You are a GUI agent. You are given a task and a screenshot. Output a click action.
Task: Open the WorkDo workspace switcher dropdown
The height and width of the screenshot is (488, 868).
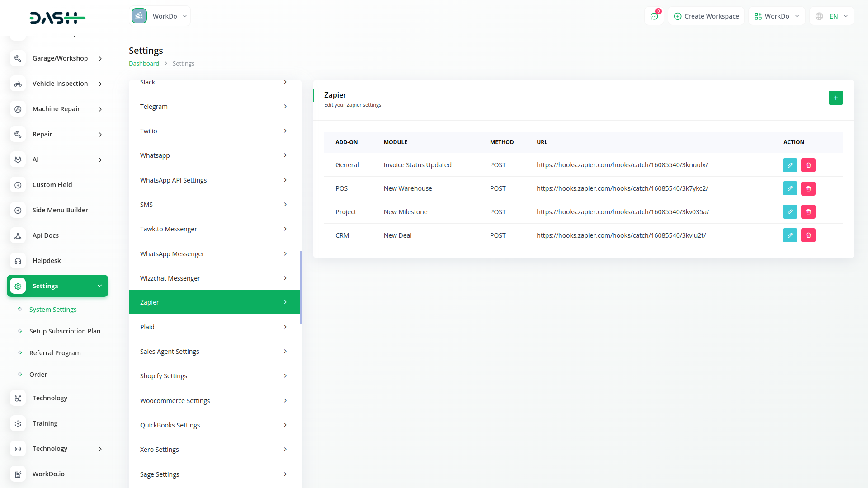pyautogui.click(x=160, y=16)
